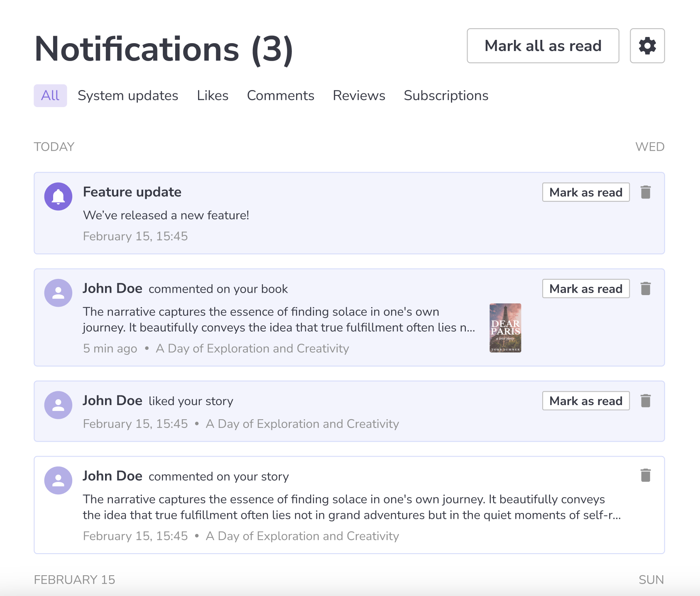The width and height of the screenshot is (700, 596).
Task: Delete John Doe's story comment notification
Action: (x=645, y=476)
